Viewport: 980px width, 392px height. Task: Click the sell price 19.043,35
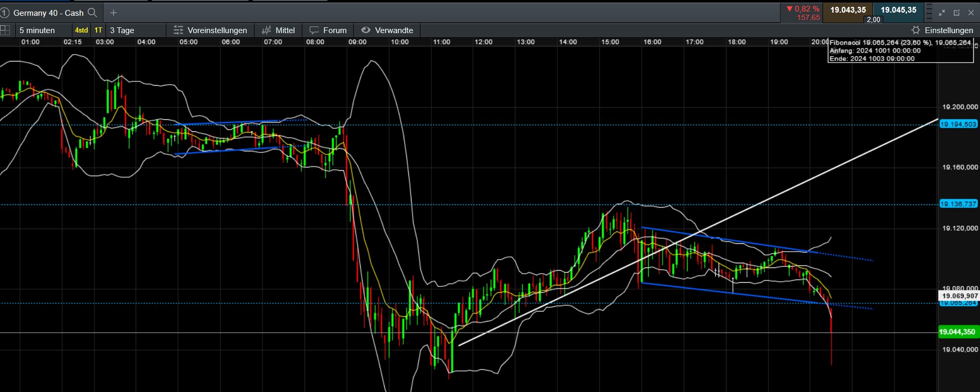coord(848,10)
